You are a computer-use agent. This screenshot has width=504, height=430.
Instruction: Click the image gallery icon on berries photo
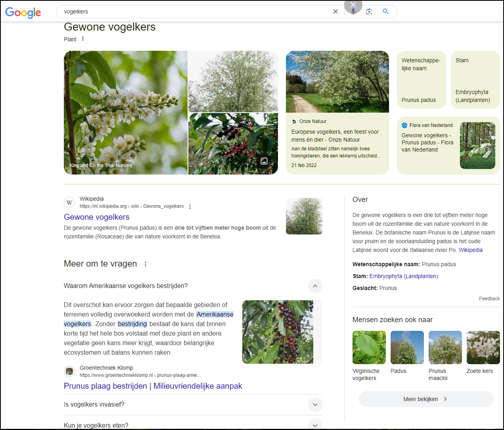coord(264,161)
